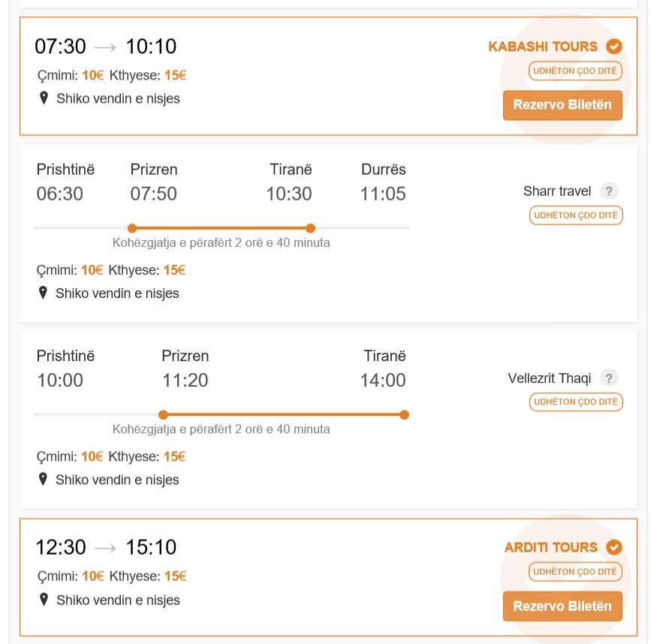Screen dimensions: 651x644
Task: Select the ARDITI TOURS operator name
Action: [x=550, y=547]
